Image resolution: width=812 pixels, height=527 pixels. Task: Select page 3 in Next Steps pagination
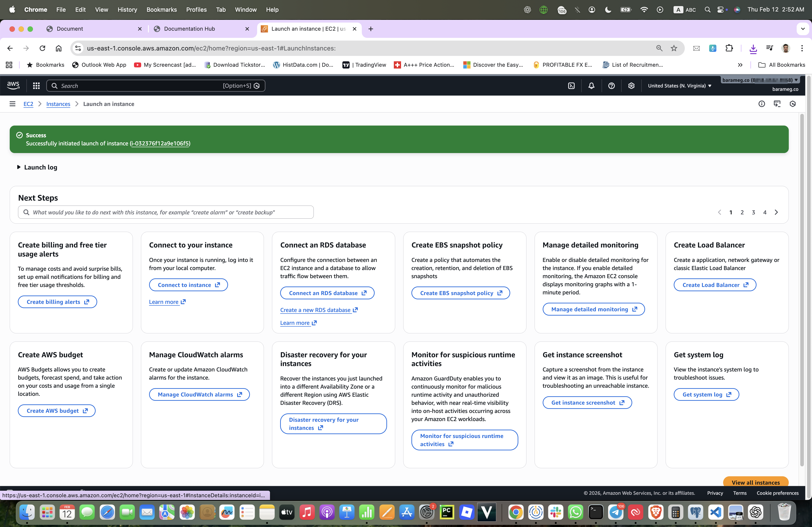point(753,212)
